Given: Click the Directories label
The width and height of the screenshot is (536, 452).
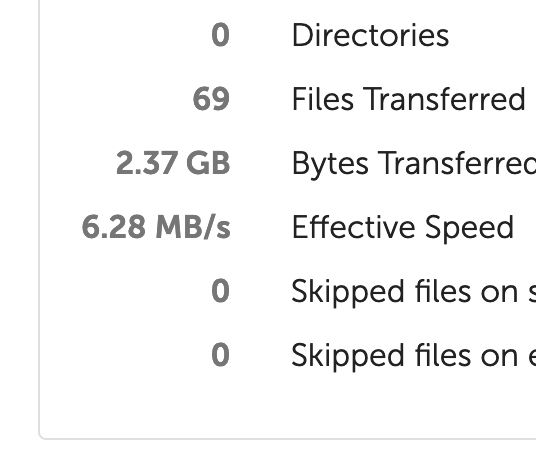Looking at the screenshot, I should click(370, 35).
